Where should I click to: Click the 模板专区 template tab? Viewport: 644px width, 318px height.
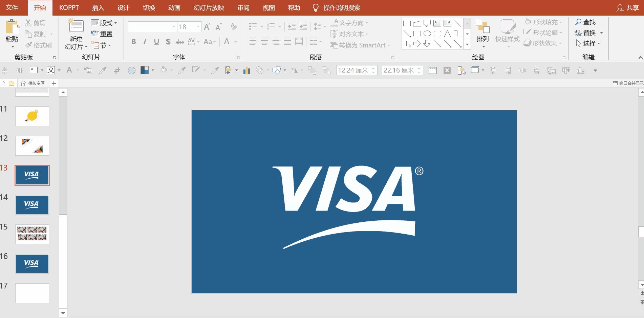click(33, 83)
